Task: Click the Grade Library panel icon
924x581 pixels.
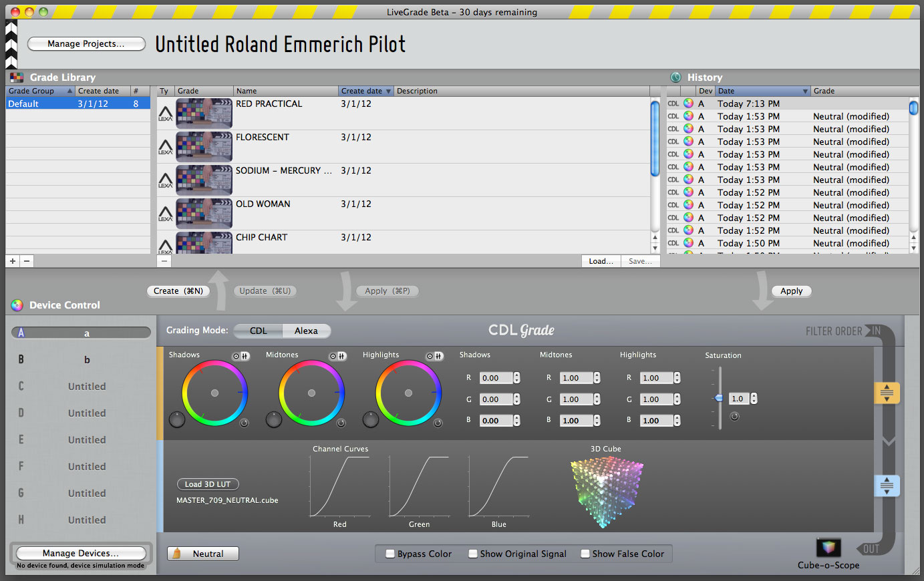Action: pyautogui.click(x=17, y=77)
